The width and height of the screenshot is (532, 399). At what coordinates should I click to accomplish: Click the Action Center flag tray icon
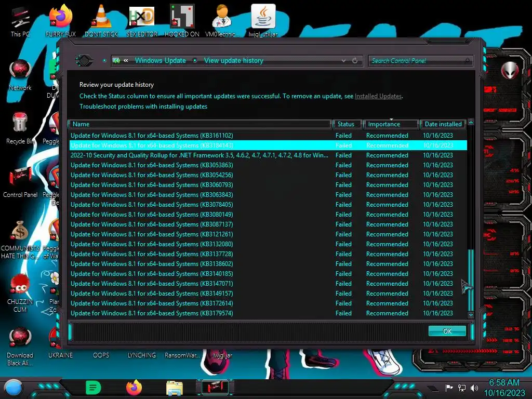[449, 388]
